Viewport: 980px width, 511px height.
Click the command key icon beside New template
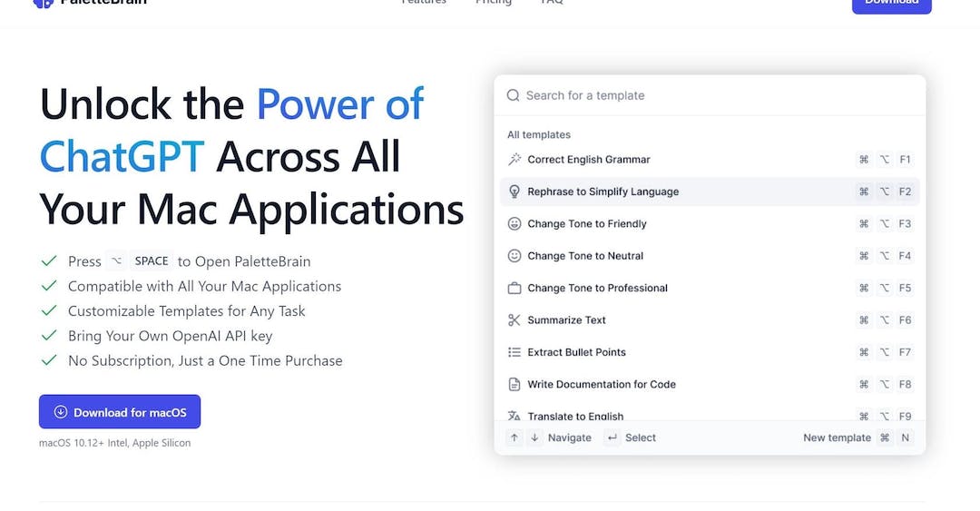coord(885,437)
